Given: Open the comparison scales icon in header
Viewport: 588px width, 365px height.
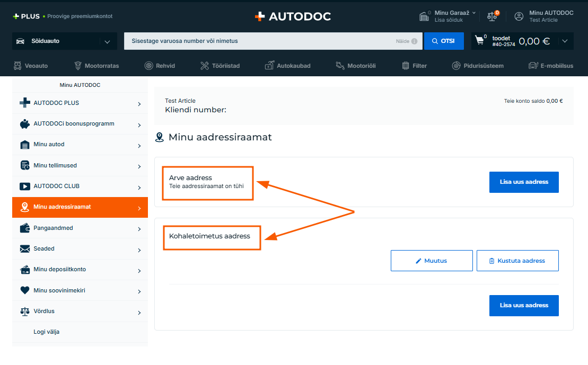Looking at the screenshot, I should (x=493, y=16).
